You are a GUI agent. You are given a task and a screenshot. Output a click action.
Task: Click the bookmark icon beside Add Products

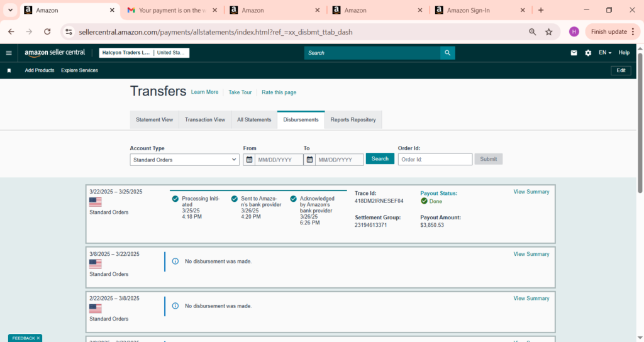[x=9, y=70]
